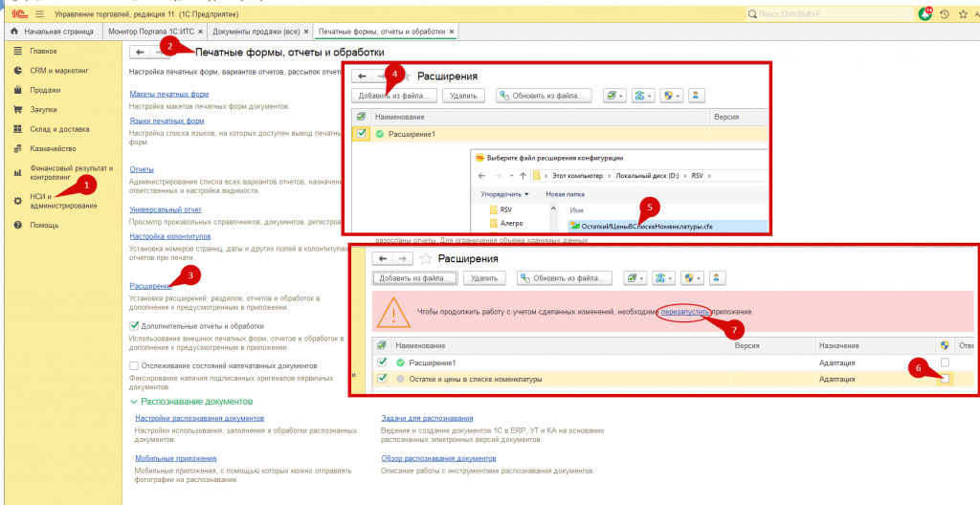
Task: Click up-folder arrow in file selection dialog
Action: pyautogui.click(x=523, y=176)
